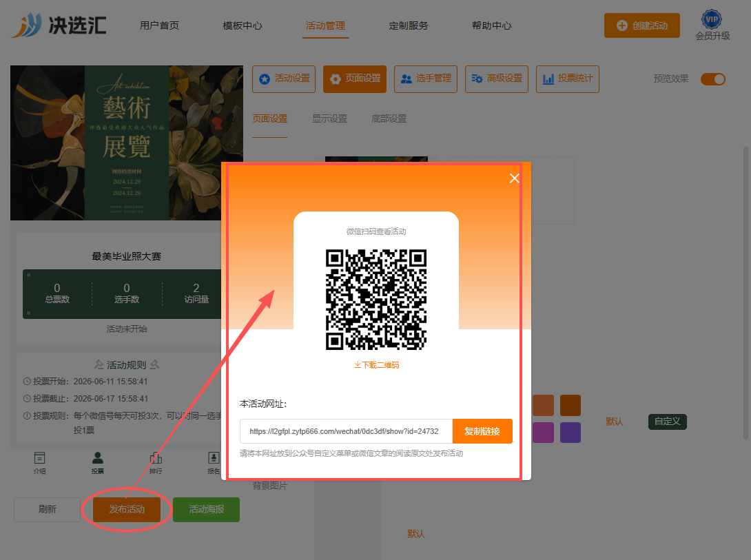Click the VIP 会员升级 icon
This screenshot has width=751, height=560.
(x=712, y=25)
